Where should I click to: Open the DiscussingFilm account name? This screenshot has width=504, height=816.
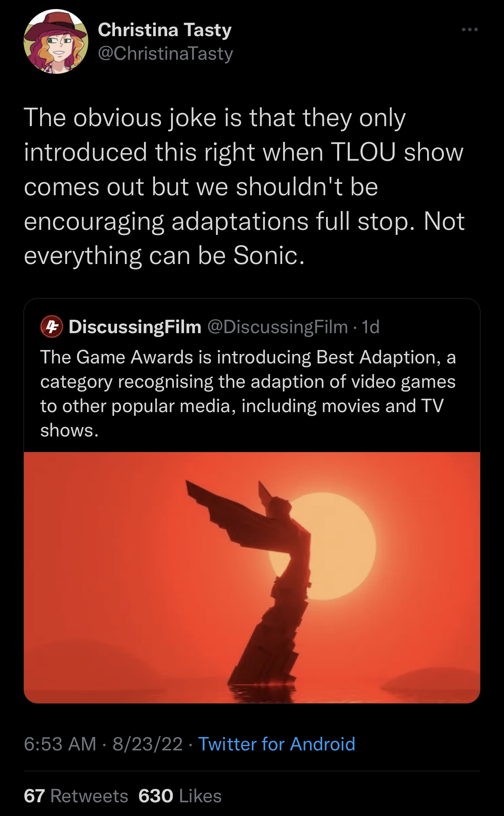(135, 327)
